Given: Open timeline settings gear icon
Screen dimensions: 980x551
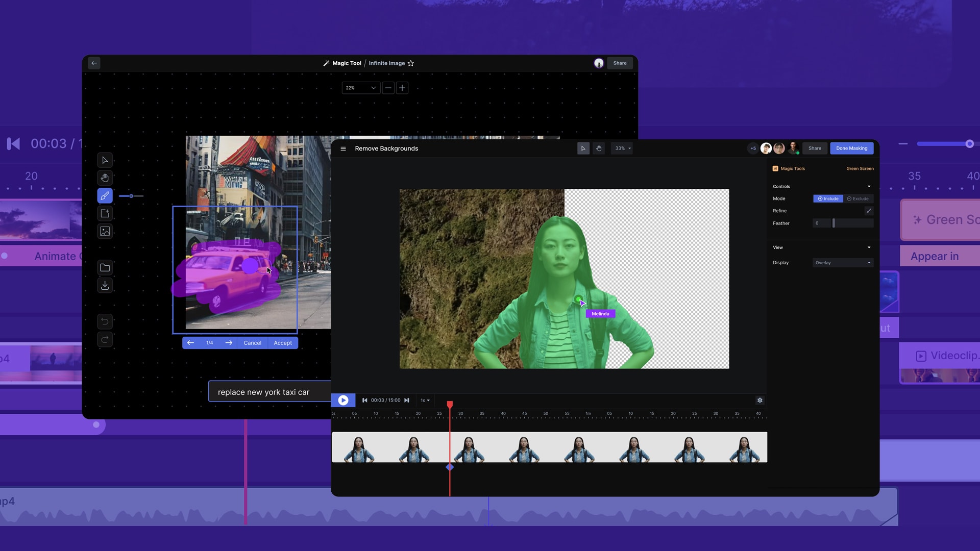Looking at the screenshot, I should click(759, 400).
